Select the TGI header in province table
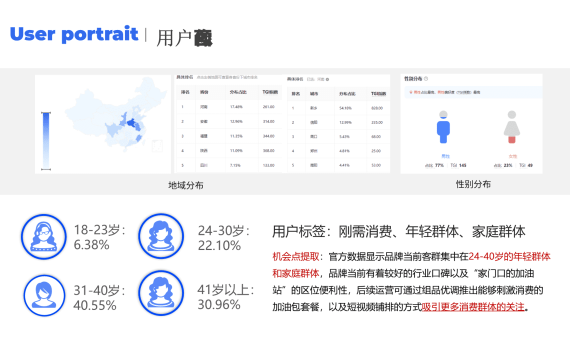 [x=270, y=92]
